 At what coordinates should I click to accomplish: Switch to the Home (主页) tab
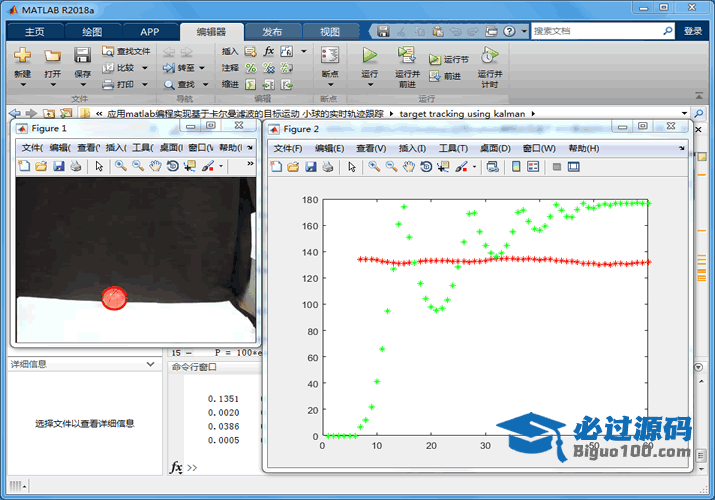(35, 32)
